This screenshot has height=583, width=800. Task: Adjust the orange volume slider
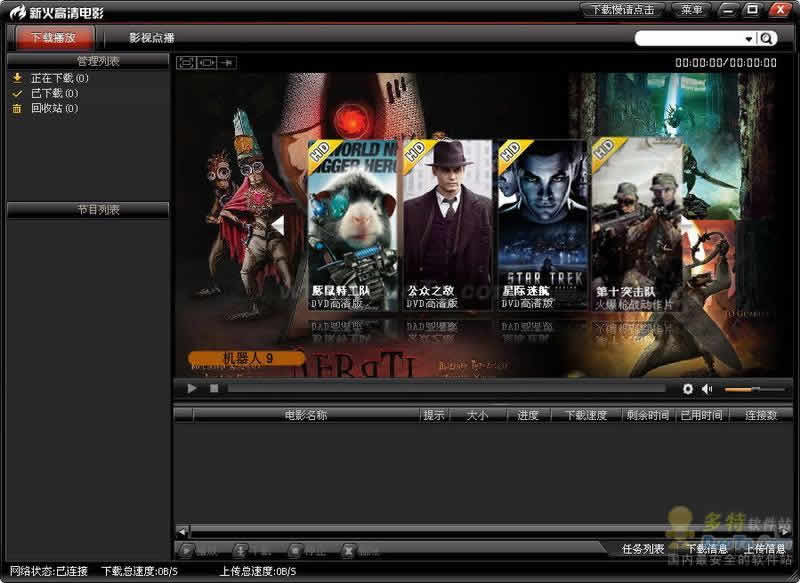[x=754, y=389]
